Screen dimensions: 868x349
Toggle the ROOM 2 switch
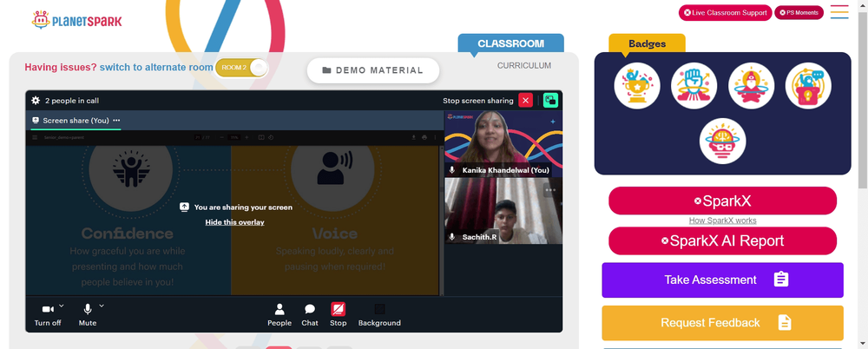242,68
